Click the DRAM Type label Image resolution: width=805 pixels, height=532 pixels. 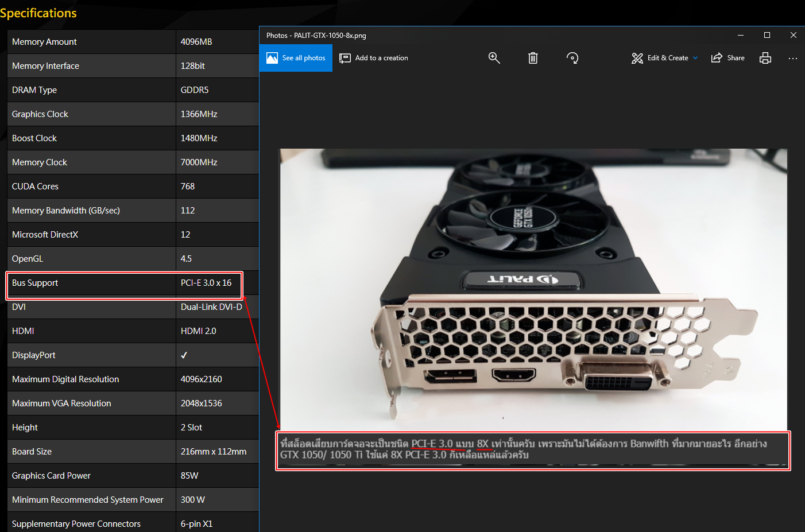[x=34, y=90]
